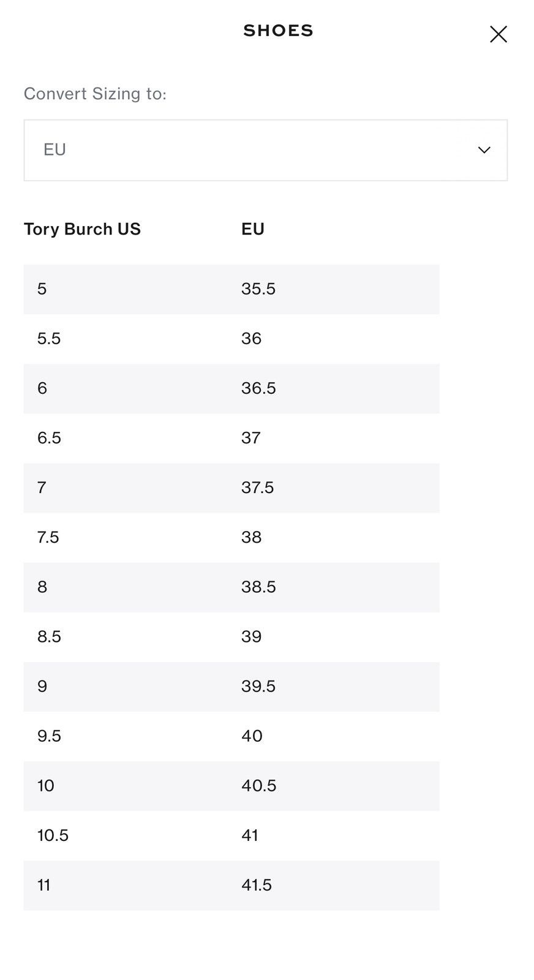Click the EU column header

pyautogui.click(x=253, y=229)
